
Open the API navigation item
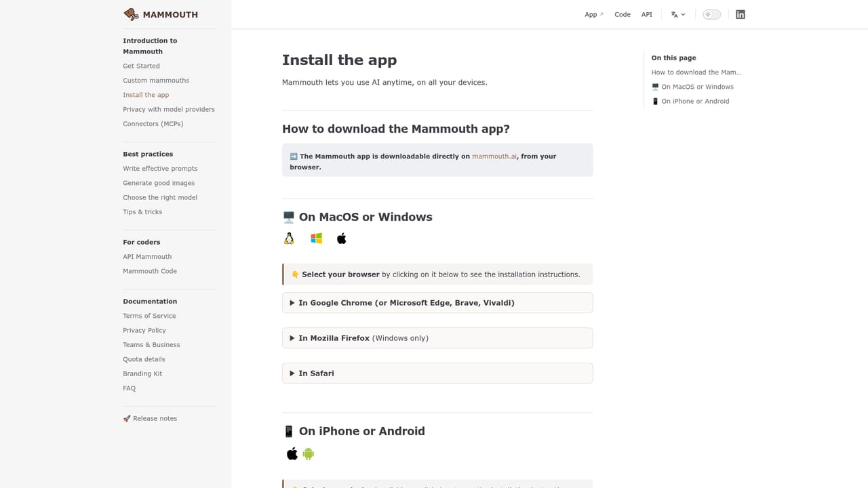[x=647, y=14]
